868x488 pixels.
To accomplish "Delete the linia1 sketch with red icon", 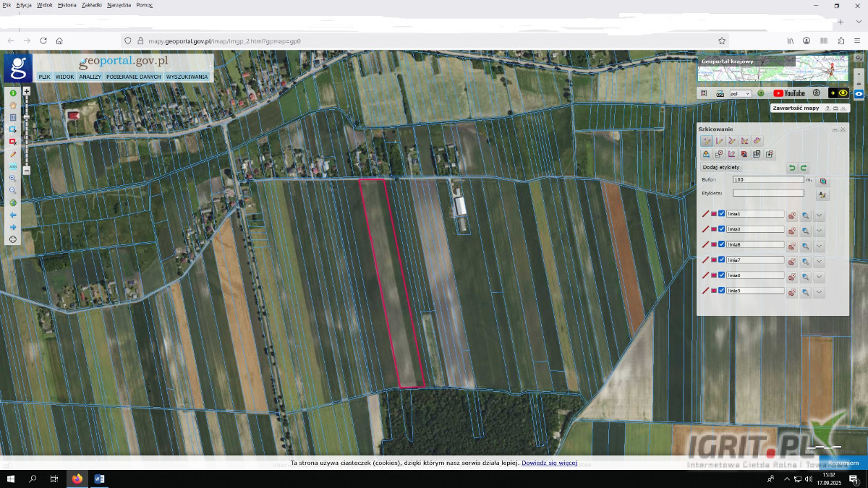I will [792, 215].
